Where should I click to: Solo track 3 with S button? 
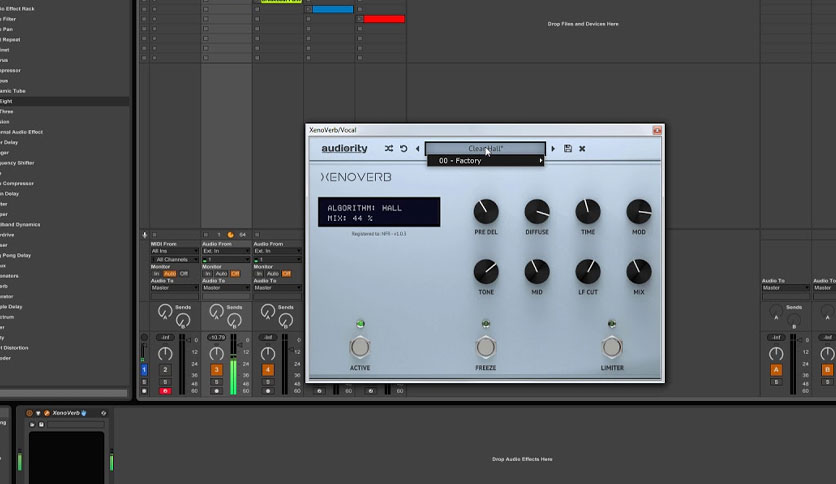[x=216, y=382]
